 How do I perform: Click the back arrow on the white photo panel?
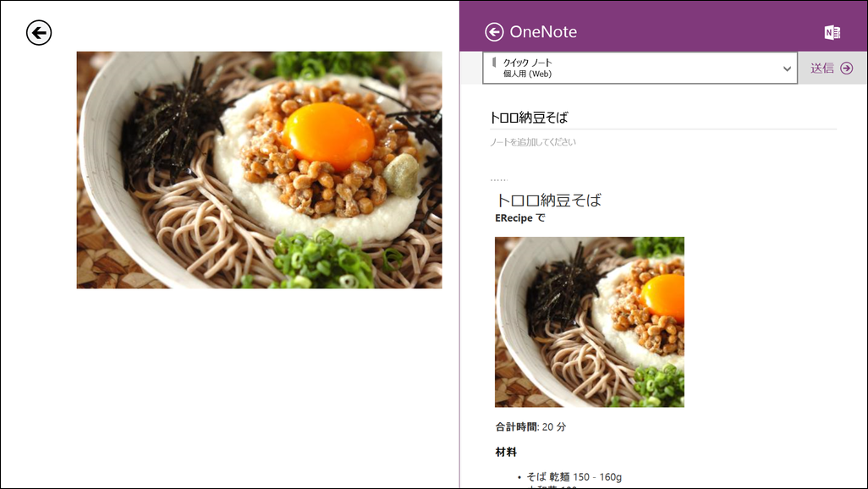(37, 32)
